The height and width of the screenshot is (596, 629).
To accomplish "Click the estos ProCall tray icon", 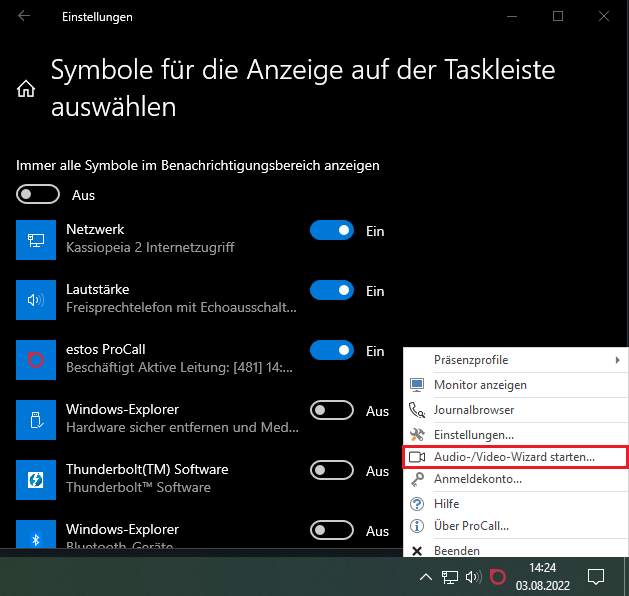I will pos(498,577).
